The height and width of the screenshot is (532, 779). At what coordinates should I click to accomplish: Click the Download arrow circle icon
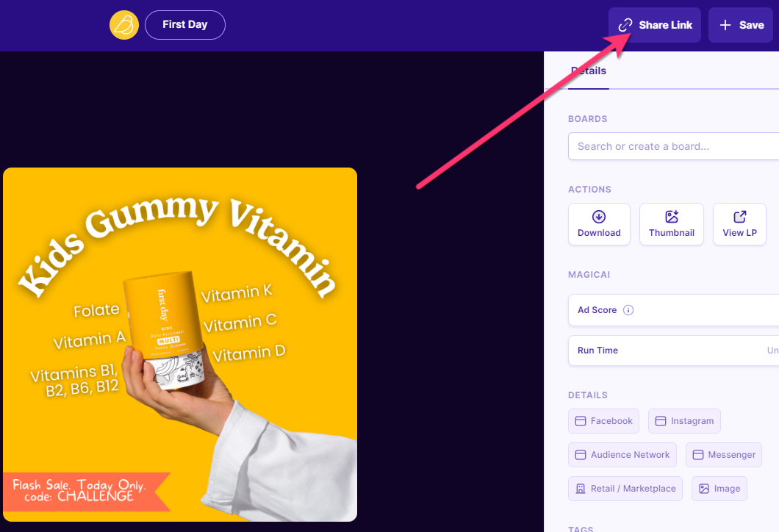click(x=599, y=217)
